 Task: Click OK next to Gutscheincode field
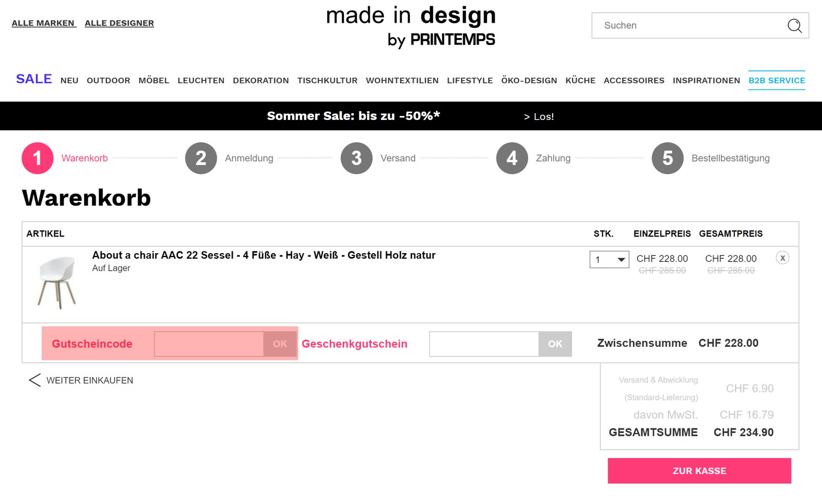(x=280, y=344)
